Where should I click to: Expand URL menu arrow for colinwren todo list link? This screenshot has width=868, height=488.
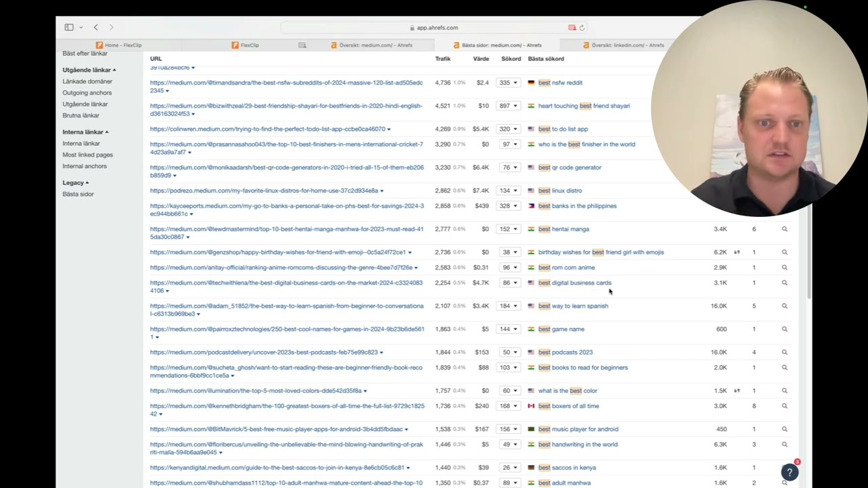pos(389,129)
